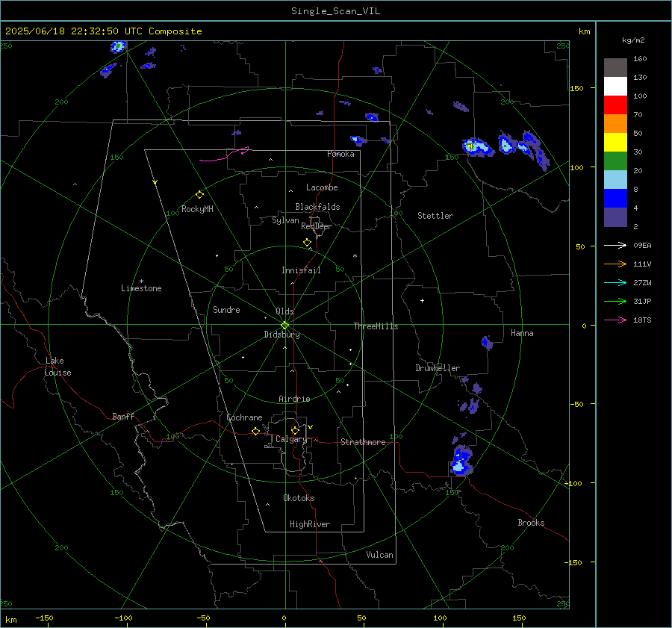Click the Drumheller city label

coord(438,368)
